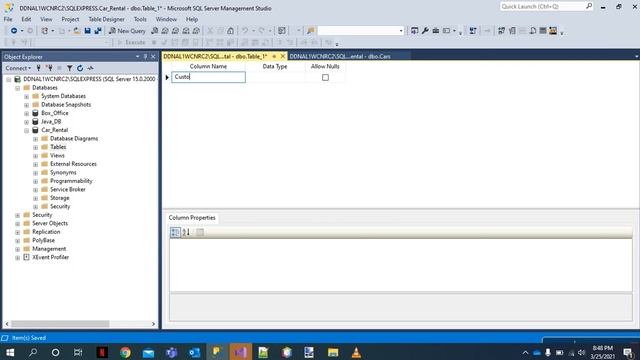The width and height of the screenshot is (640, 360).
Task: Click the Find in Files icon
Action: point(311,31)
